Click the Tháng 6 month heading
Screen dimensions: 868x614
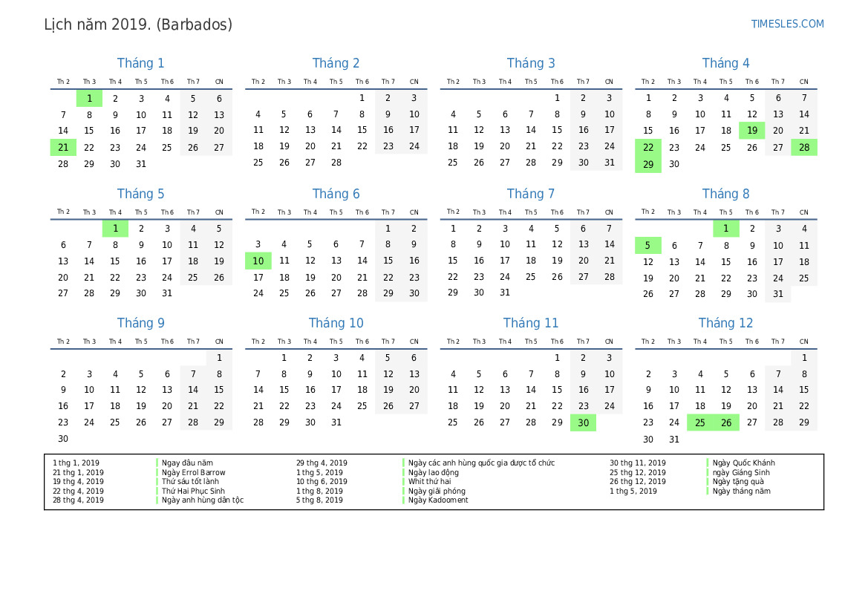pos(336,194)
